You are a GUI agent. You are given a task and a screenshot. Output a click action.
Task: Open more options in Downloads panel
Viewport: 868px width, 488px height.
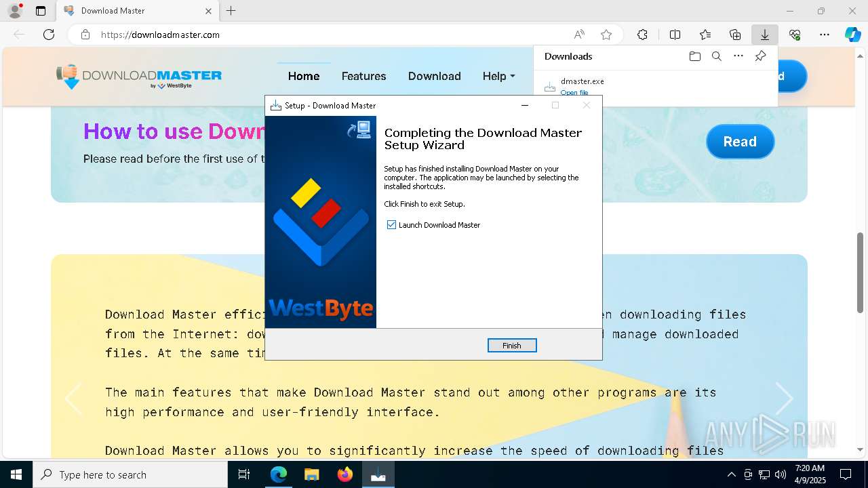pyautogui.click(x=738, y=56)
